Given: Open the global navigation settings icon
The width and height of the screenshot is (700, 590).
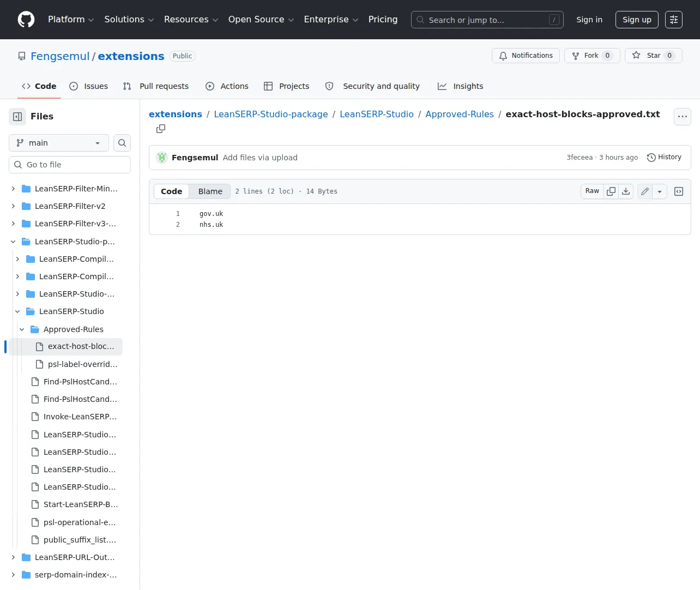Looking at the screenshot, I should [x=674, y=20].
